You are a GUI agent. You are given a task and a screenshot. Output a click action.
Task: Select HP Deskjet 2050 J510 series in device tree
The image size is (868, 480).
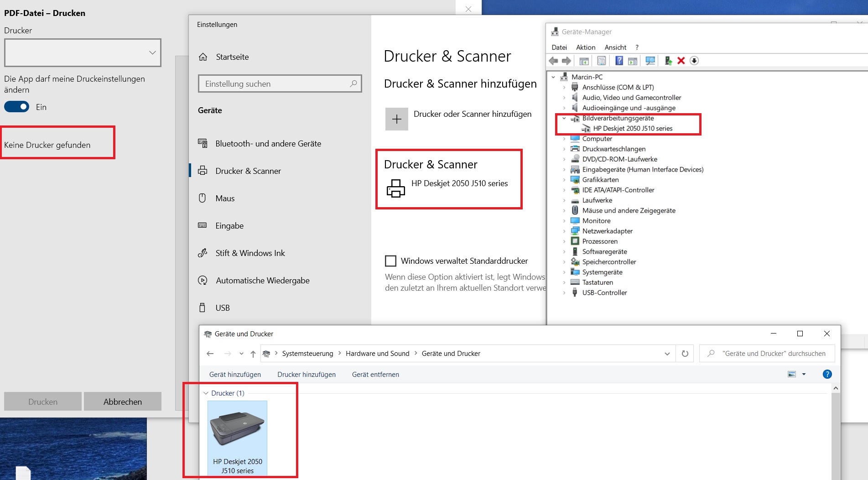pyautogui.click(x=632, y=129)
